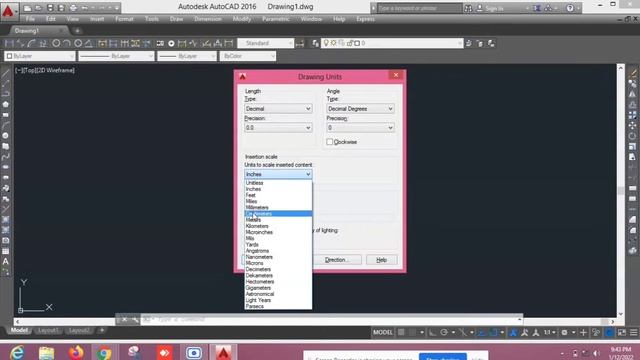Click the Customization menu icon in status bar
This screenshot has height=360, width=640.
coord(633,333)
